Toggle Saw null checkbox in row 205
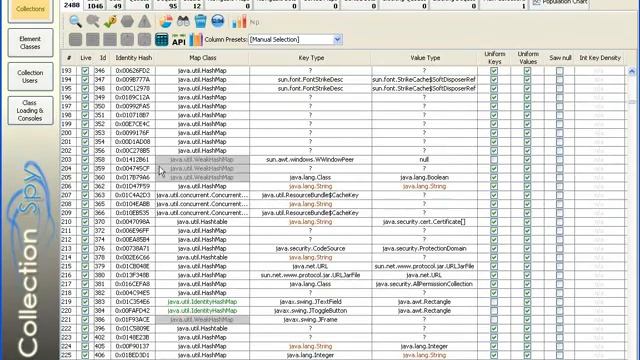This screenshot has height=360, width=640. click(x=560, y=178)
